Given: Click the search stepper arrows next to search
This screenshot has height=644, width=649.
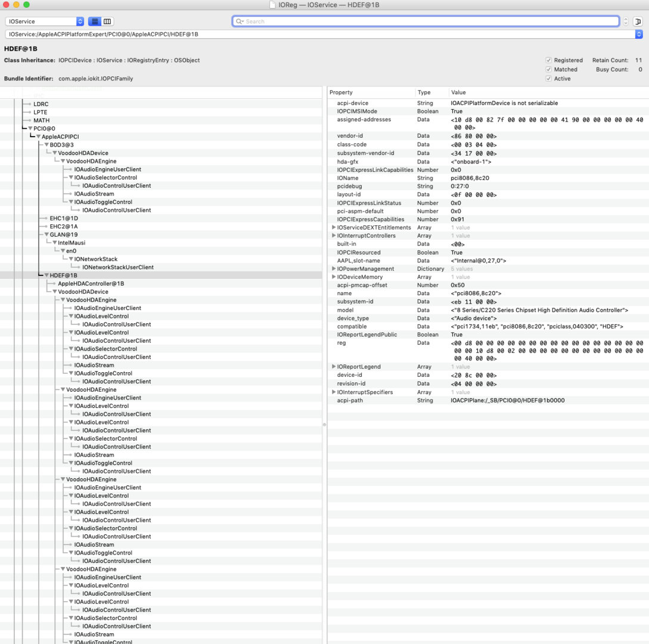Looking at the screenshot, I should pyautogui.click(x=625, y=21).
